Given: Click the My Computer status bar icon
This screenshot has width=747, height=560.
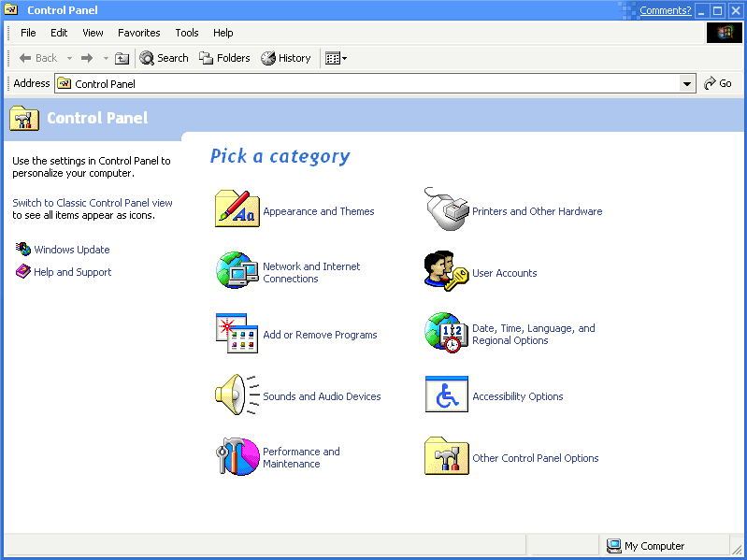Looking at the screenshot, I should click(x=613, y=546).
